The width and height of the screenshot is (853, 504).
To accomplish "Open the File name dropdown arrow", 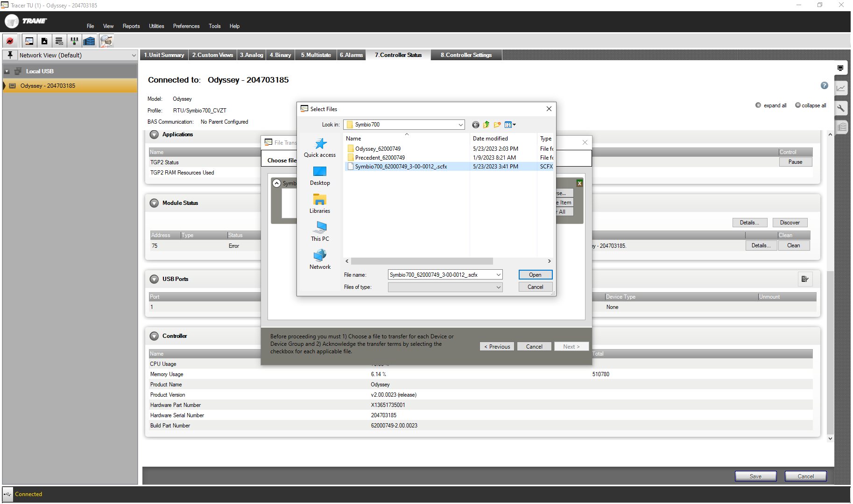I will (x=499, y=275).
